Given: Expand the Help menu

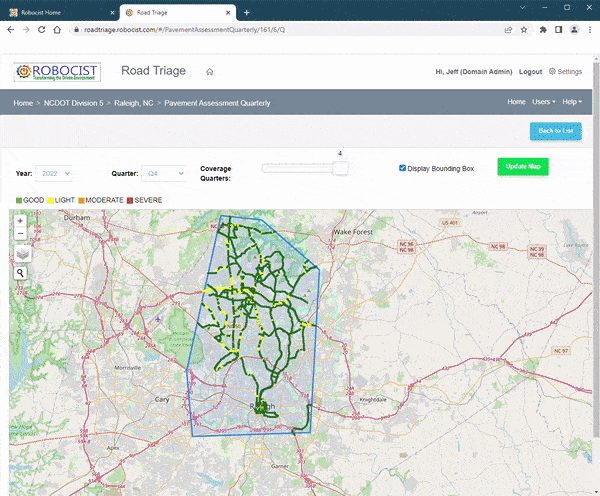Looking at the screenshot, I should [x=572, y=102].
